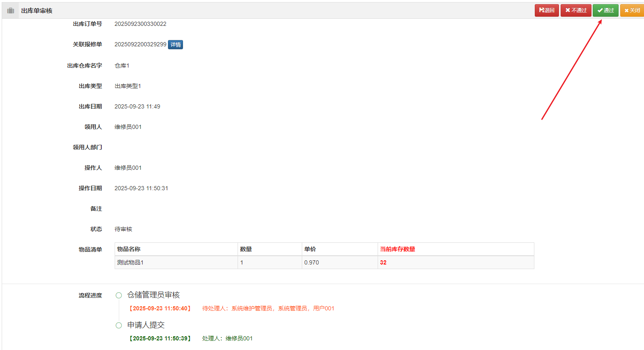Click order number 2025092300330022
This screenshot has height=350, width=644.
(x=140, y=24)
